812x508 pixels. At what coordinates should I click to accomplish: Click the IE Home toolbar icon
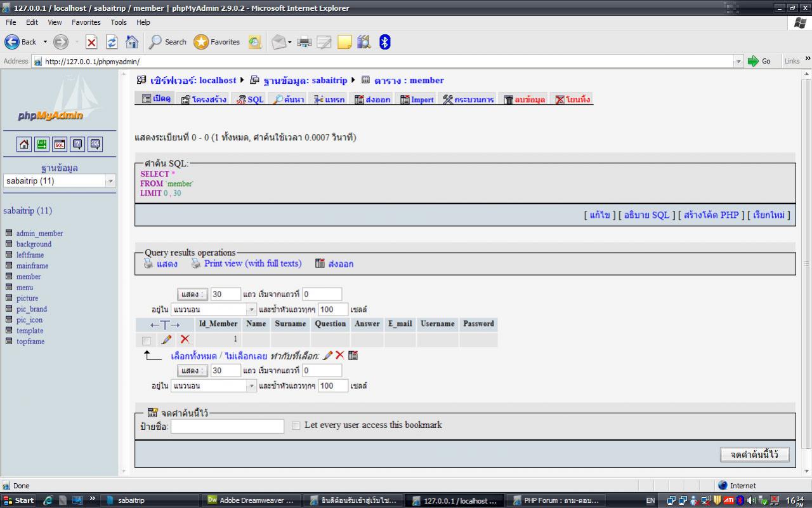pos(132,42)
